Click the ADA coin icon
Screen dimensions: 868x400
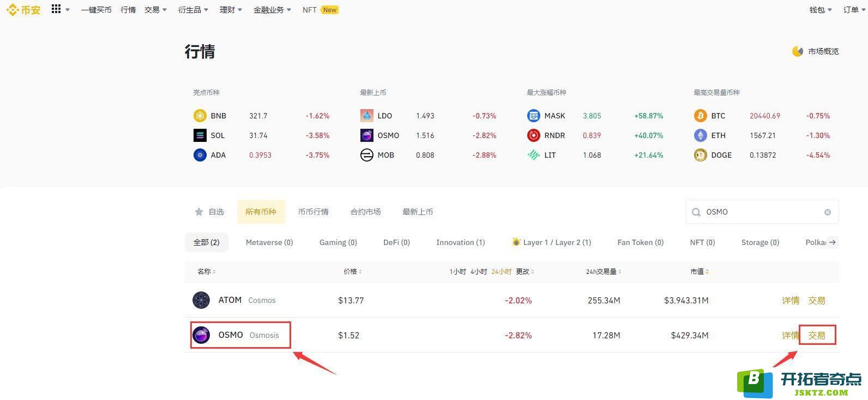tap(200, 155)
